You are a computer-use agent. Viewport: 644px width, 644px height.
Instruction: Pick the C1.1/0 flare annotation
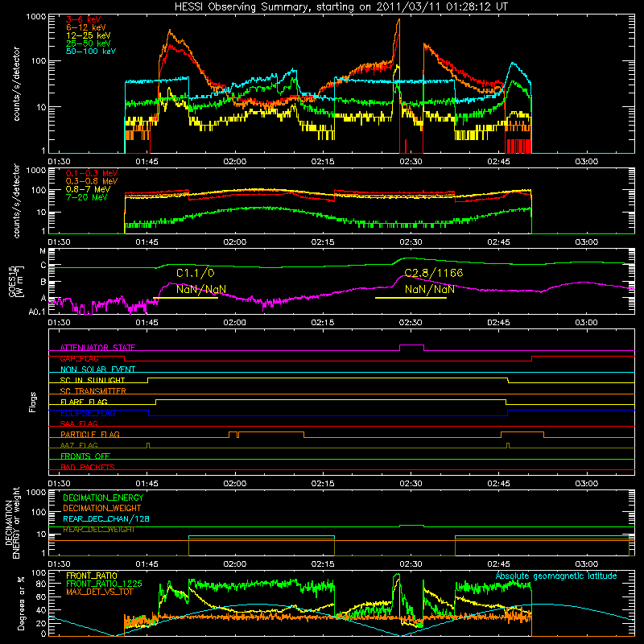tap(196, 273)
